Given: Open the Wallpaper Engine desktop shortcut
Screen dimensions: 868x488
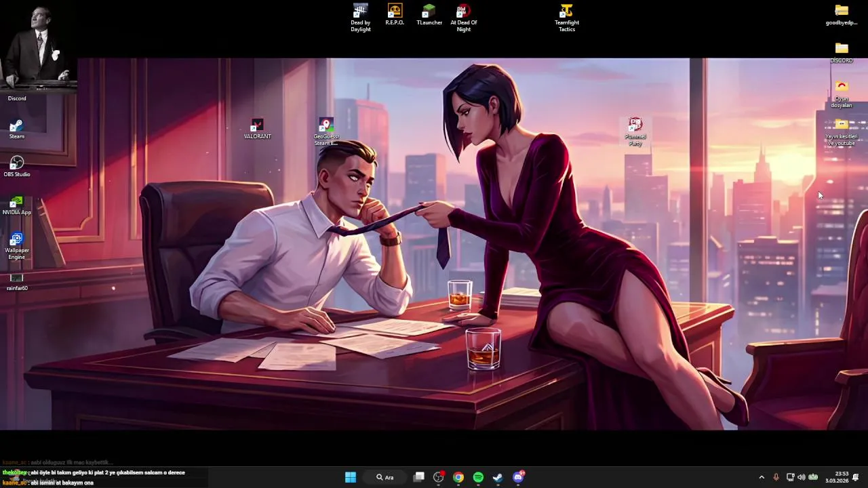Looking at the screenshot, I should click(17, 246).
